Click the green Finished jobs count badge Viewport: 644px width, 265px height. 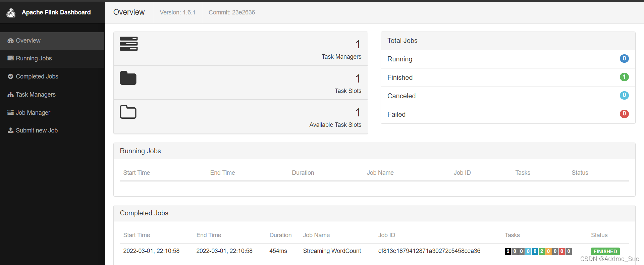(x=624, y=77)
